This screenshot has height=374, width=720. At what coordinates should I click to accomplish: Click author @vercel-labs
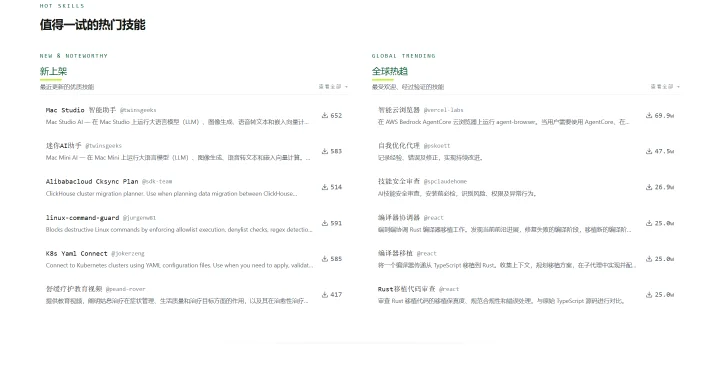443,110
